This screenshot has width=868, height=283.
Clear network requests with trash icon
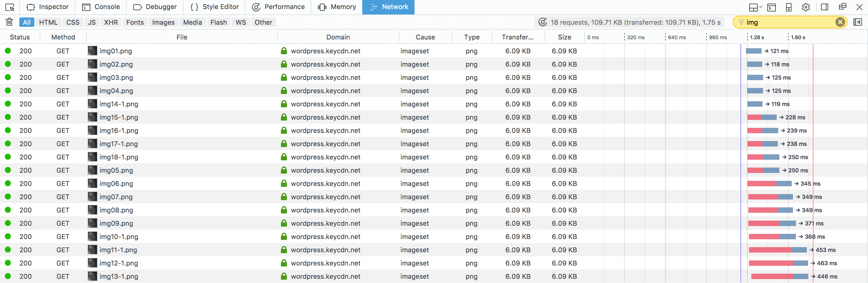coord(9,22)
